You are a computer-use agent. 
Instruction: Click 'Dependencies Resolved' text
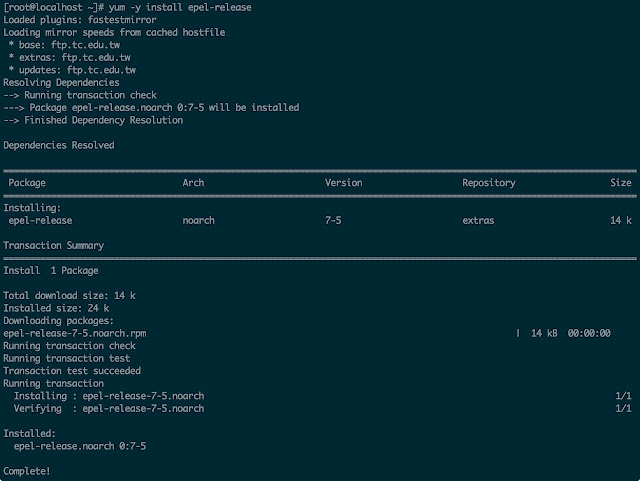pyautogui.click(x=59, y=145)
